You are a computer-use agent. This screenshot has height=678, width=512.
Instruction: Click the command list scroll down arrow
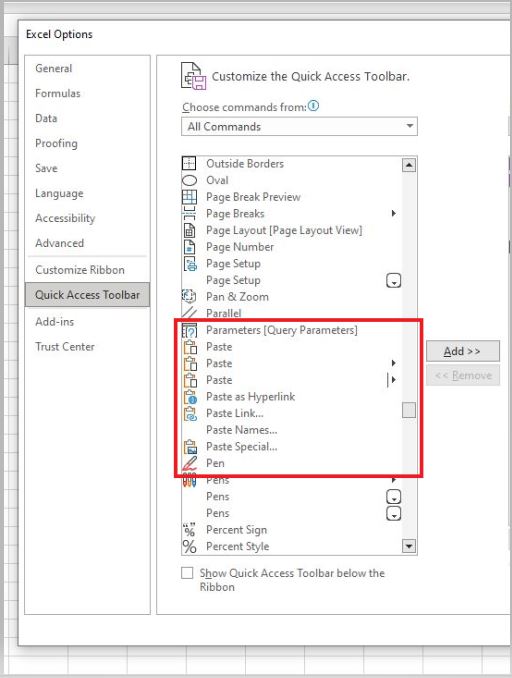(409, 546)
